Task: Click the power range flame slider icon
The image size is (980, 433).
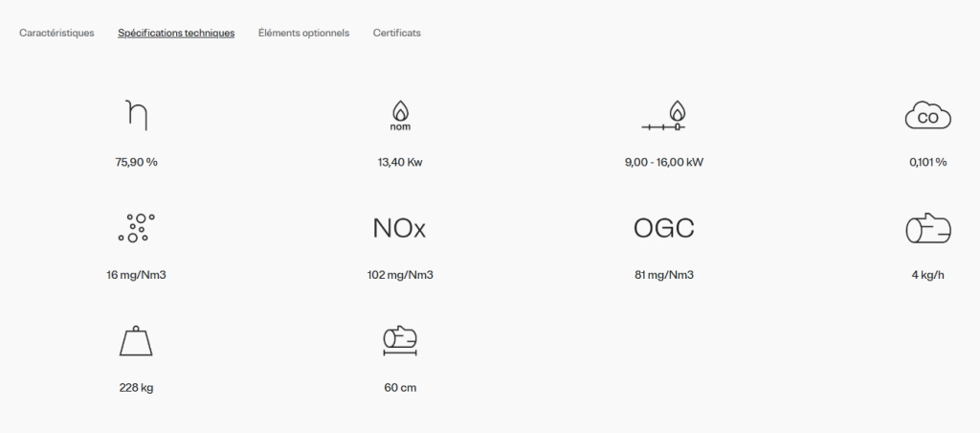Action: coord(663,116)
